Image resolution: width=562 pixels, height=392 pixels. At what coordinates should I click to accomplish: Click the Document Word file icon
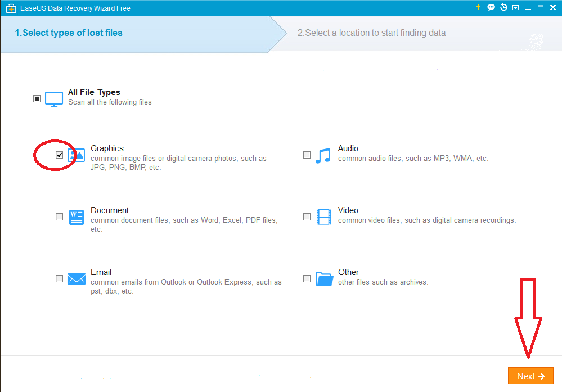pos(77,217)
